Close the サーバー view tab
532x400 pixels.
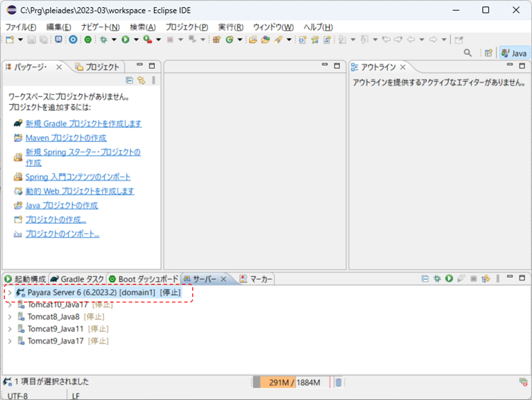[x=223, y=279]
